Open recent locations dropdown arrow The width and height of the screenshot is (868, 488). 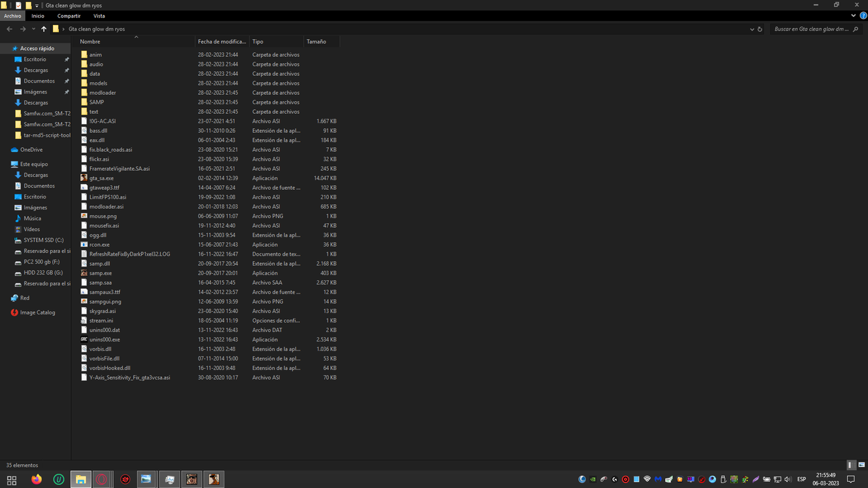33,29
